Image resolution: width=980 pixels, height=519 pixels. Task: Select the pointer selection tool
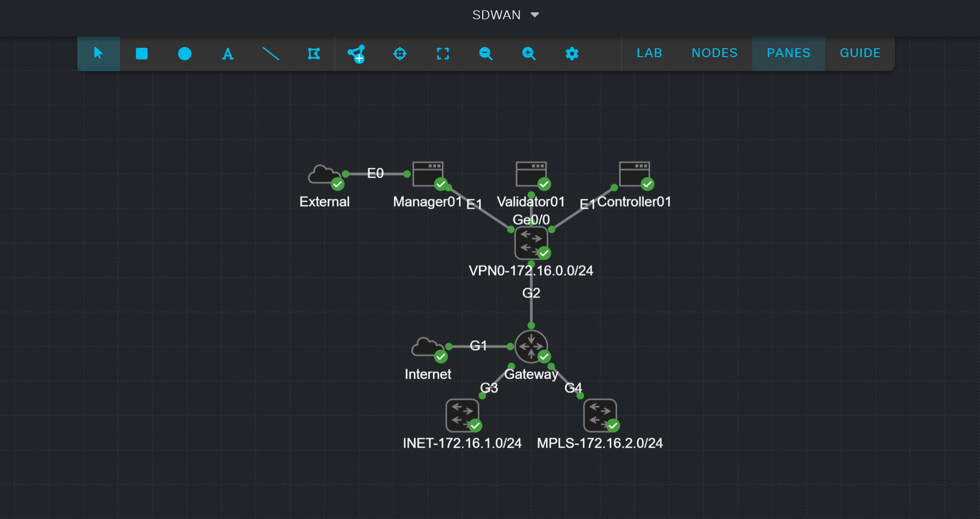[98, 53]
